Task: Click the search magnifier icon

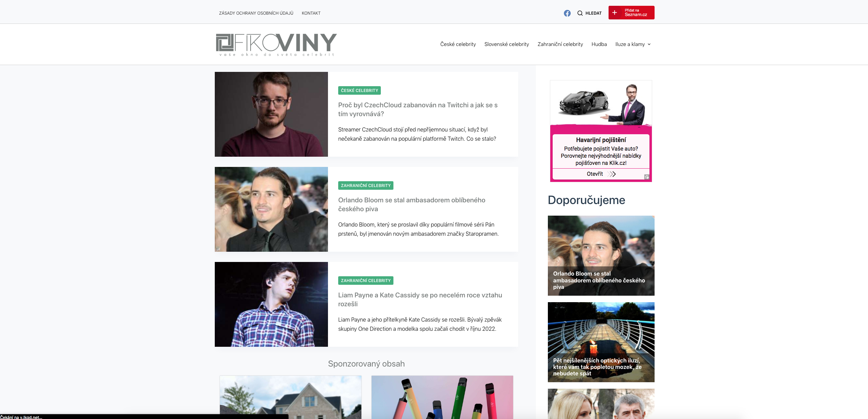Action: 580,13
